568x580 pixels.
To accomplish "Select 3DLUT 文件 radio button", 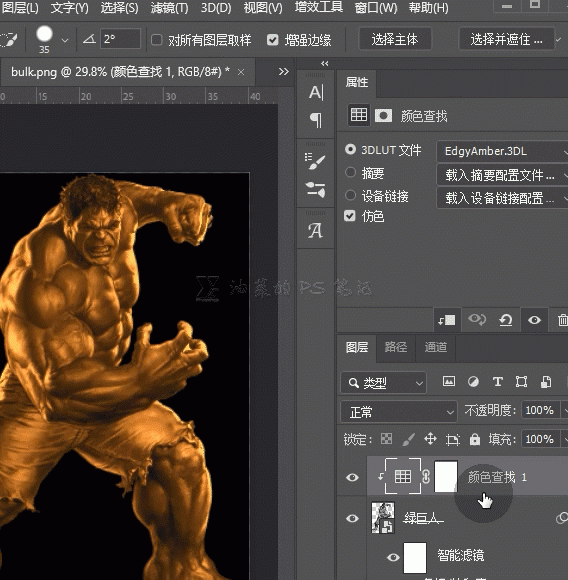I will (x=350, y=149).
